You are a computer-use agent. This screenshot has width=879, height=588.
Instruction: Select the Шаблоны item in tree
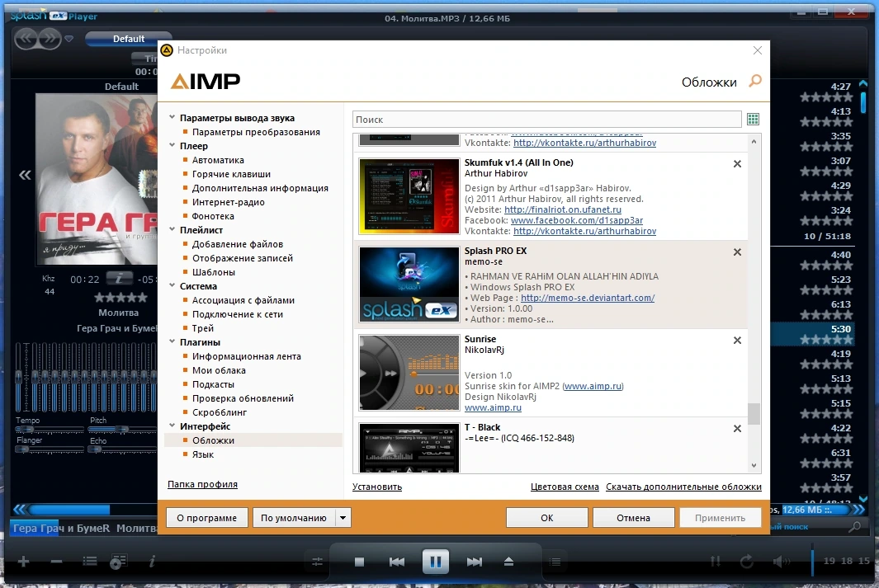[x=214, y=272]
